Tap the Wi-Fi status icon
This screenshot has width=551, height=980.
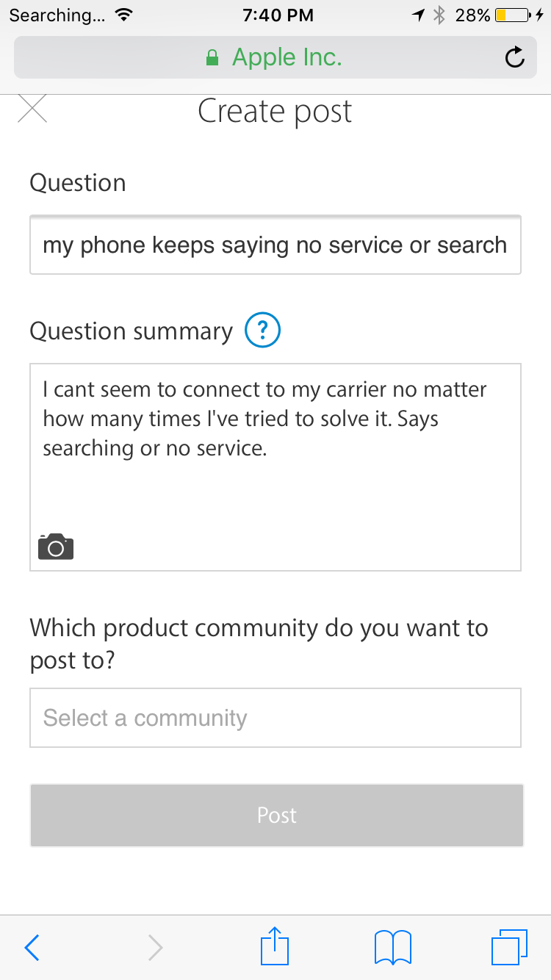click(124, 15)
